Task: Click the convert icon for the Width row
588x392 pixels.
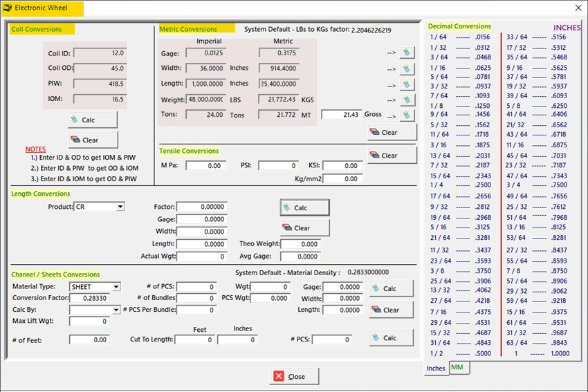Action: tap(407, 68)
